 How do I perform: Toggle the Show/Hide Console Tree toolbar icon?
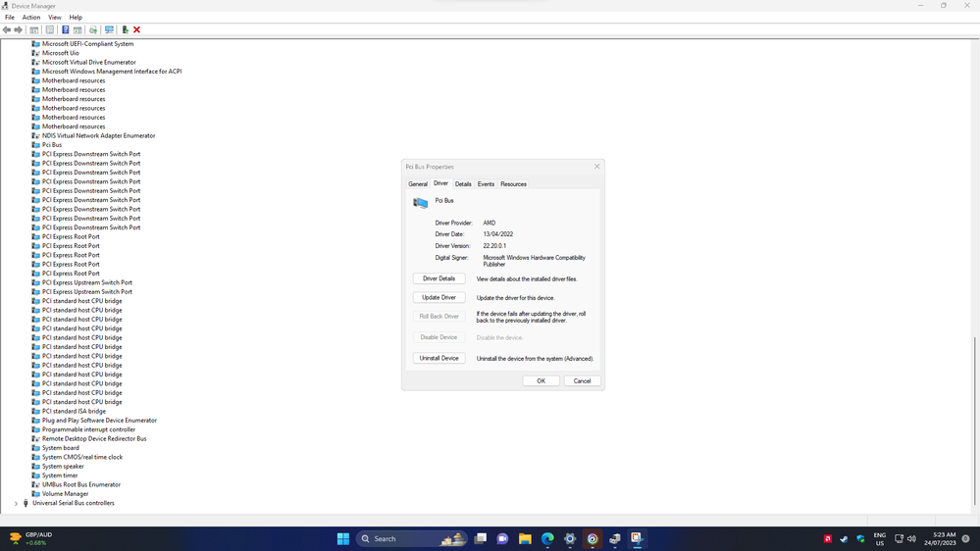click(34, 30)
